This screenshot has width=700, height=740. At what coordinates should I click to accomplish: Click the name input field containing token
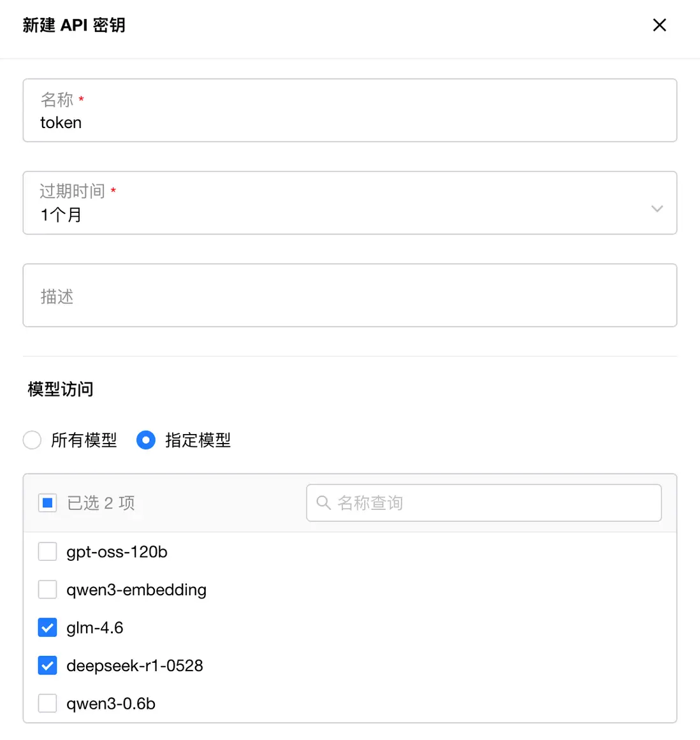pyautogui.click(x=349, y=122)
